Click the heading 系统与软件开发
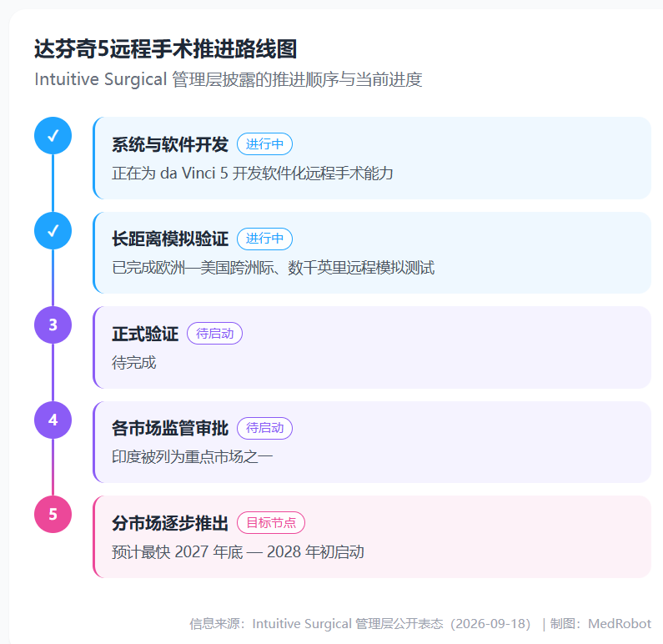 pos(170,144)
